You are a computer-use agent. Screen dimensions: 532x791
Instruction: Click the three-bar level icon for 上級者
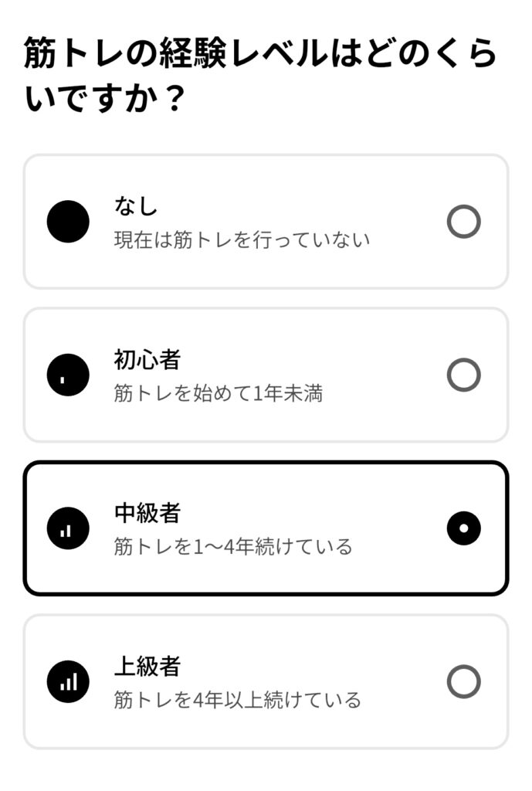pos(68,681)
